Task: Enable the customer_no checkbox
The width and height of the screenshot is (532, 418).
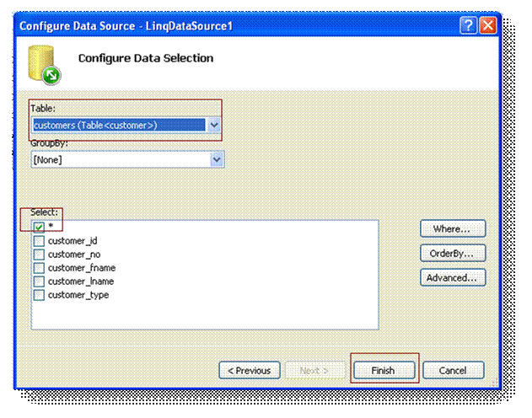Action: pyautogui.click(x=40, y=255)
